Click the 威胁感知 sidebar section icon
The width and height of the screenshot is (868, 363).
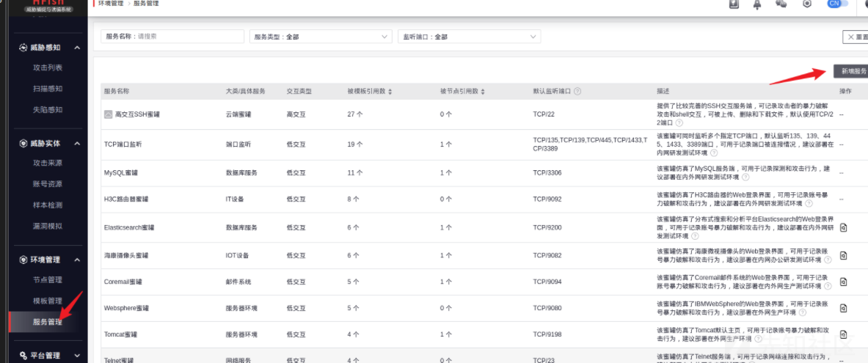click(x=23, y=48)
